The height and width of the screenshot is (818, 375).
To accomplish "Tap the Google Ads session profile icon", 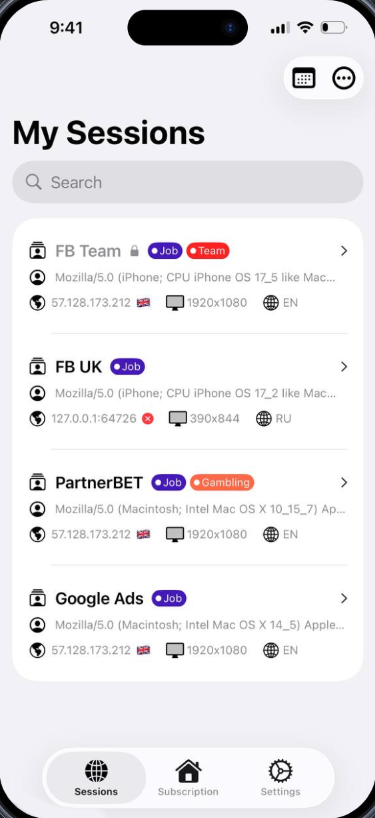I will pyautogui.click(x=38, y=598).
